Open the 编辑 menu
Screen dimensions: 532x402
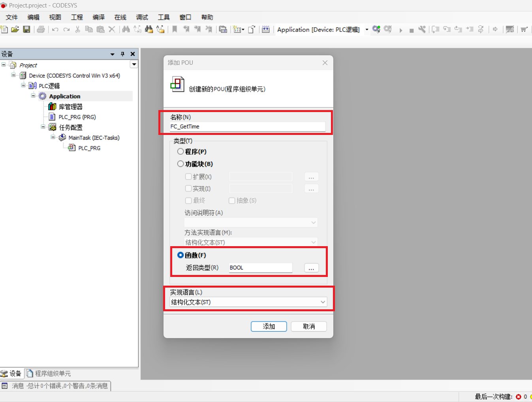[x=34, y=17]
